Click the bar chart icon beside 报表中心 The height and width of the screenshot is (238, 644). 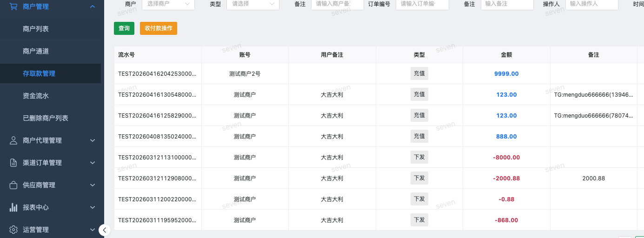point(13,207)
